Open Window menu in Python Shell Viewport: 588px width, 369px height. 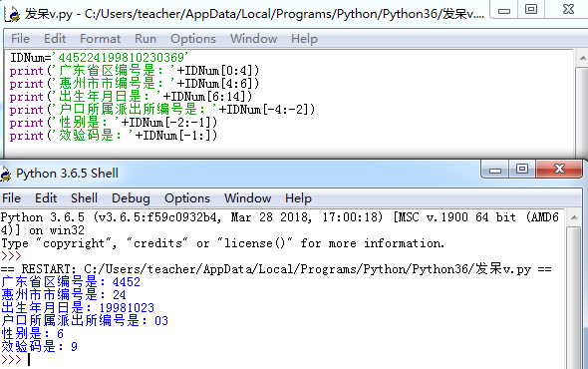247,198
